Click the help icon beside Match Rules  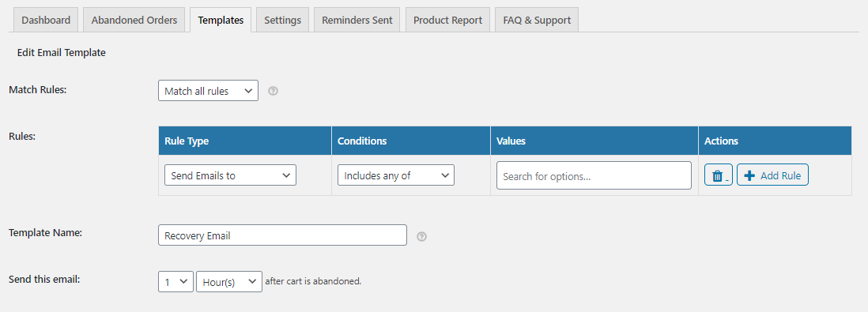tap(273, 91)
